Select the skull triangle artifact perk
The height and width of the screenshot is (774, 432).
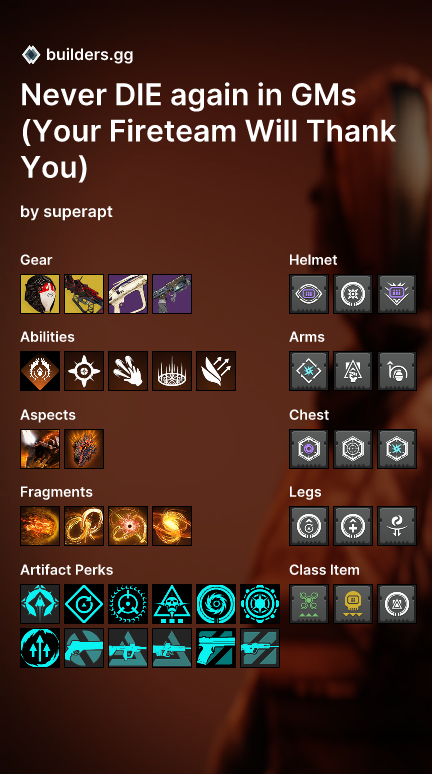tap(172, 604)
